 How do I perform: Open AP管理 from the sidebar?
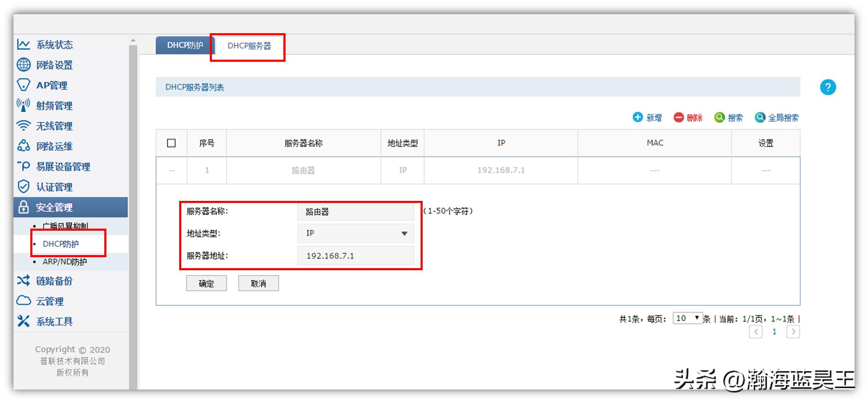50,85
